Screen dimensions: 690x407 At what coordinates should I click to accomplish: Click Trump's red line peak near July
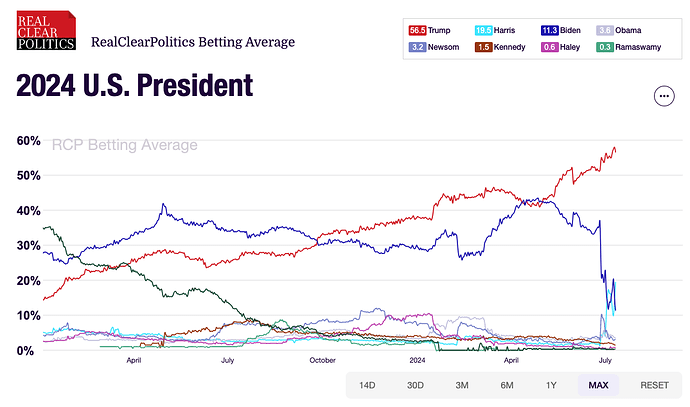[614, 148]
